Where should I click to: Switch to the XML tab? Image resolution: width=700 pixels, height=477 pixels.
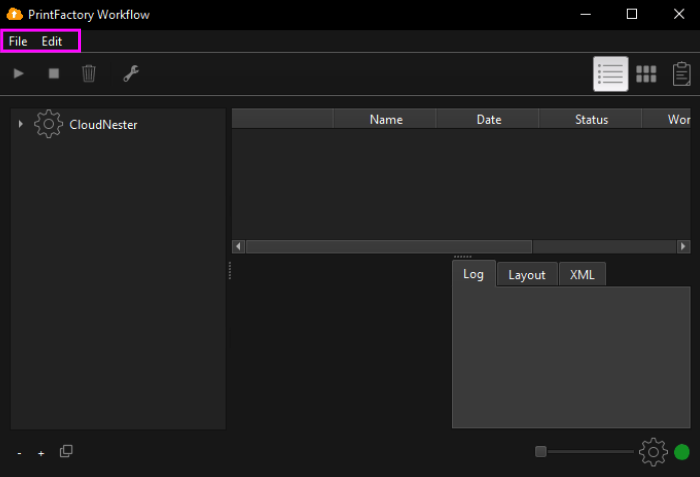[x=582, y=275]
